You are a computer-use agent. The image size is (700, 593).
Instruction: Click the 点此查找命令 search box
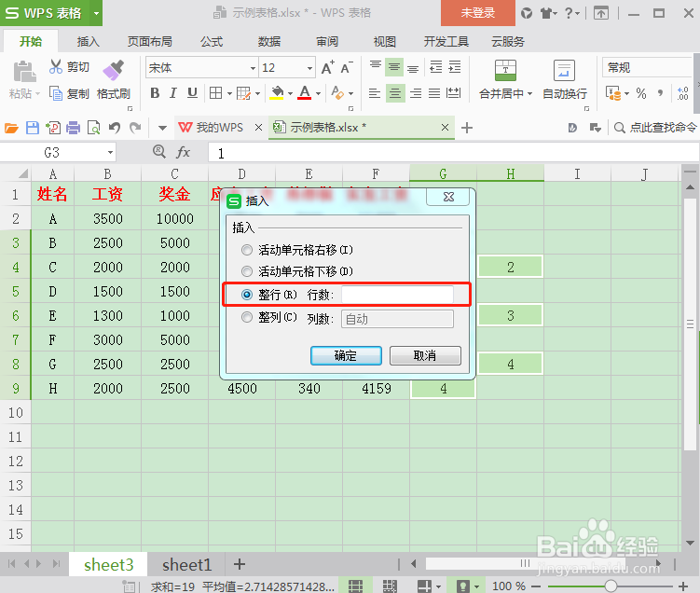click(x=655, y=128)
